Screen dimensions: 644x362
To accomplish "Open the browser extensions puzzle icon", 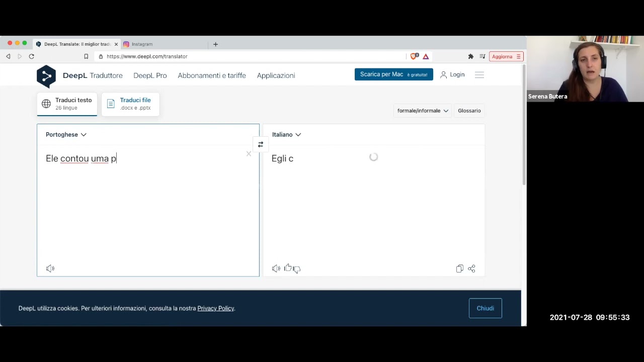I will (471, 56).
